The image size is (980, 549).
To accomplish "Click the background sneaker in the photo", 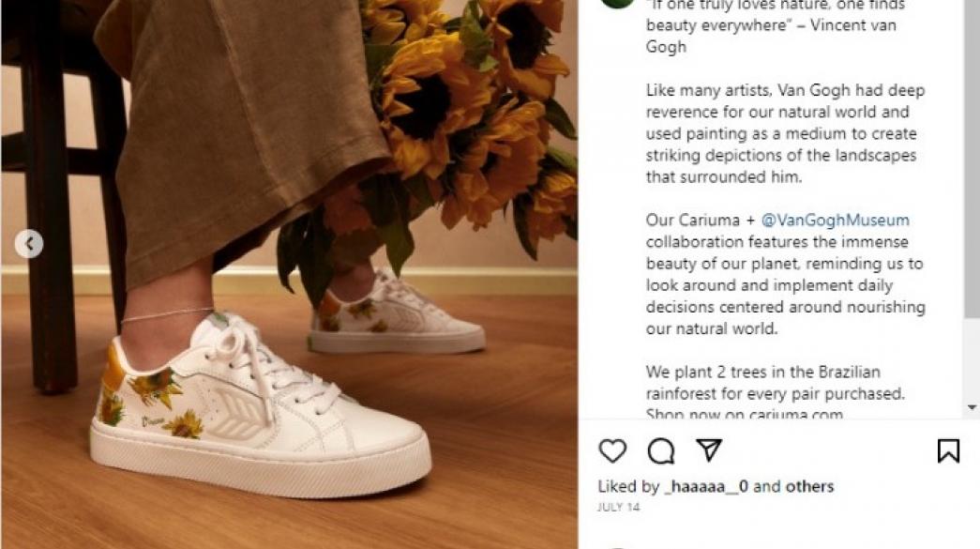I will 395,313.
